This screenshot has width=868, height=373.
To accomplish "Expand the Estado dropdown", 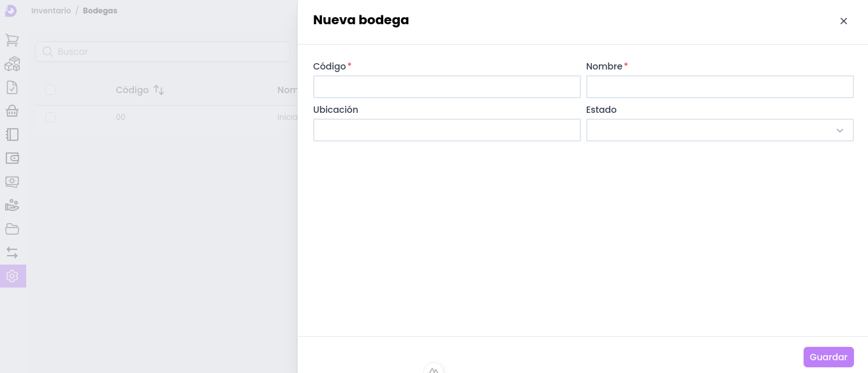I will [x=719, y=130].
